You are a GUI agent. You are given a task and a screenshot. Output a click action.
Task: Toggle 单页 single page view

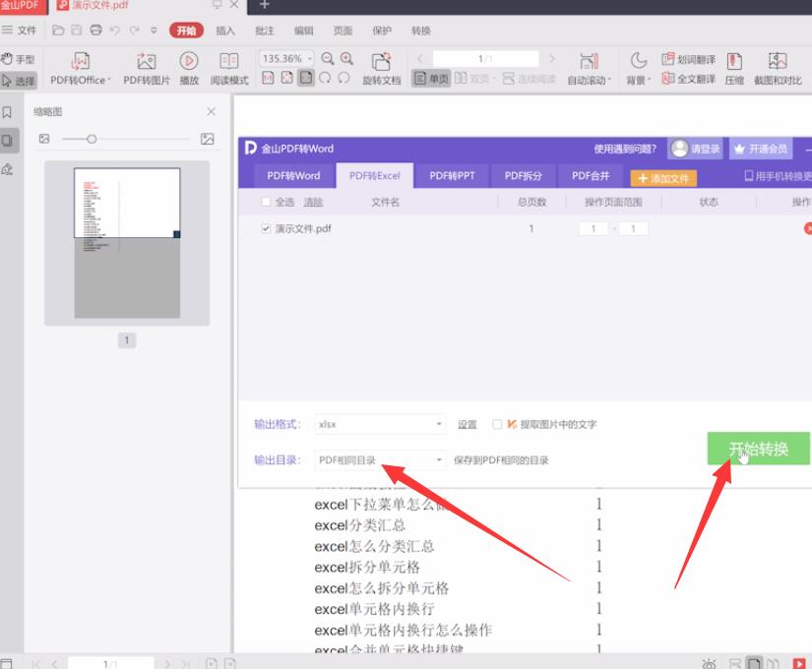(x=431, y=79)
